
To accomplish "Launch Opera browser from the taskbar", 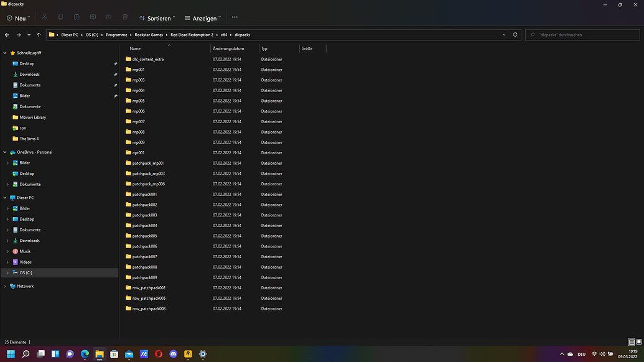I will [x=159, y=354].
